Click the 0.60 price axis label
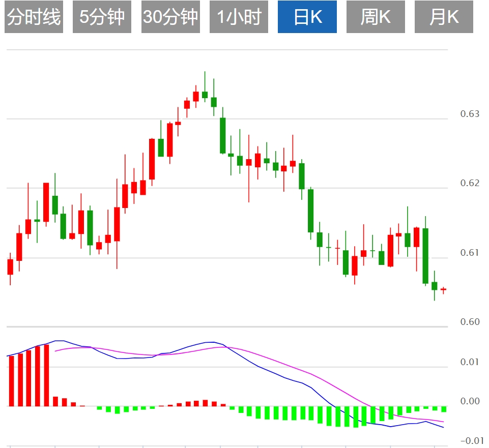489x448 pixels. (470, 322)
